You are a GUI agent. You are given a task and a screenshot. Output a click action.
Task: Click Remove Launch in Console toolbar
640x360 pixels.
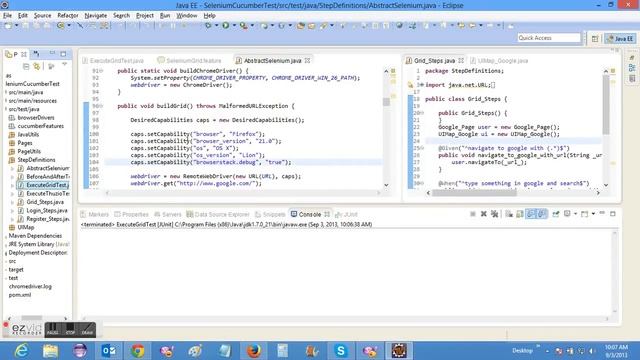pos(484,214)
